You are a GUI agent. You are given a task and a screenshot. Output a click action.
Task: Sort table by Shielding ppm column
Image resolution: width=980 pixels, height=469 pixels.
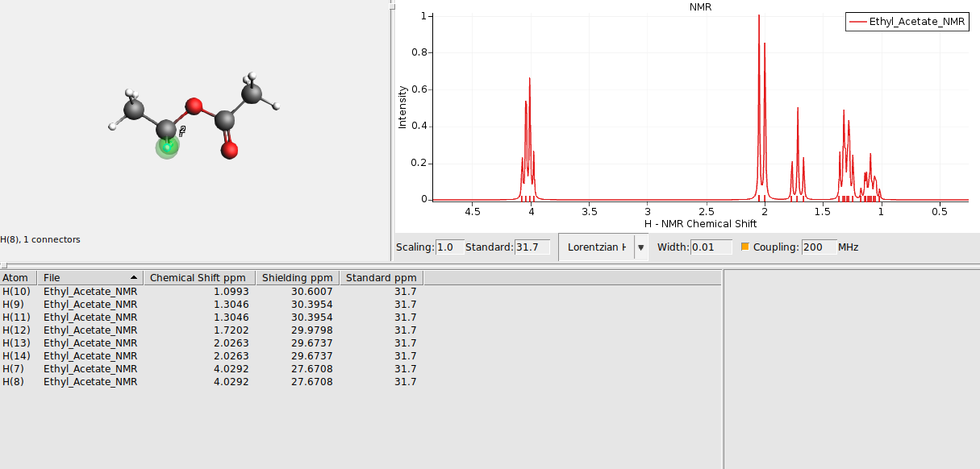pyautogui.click(x=297, y=277)
